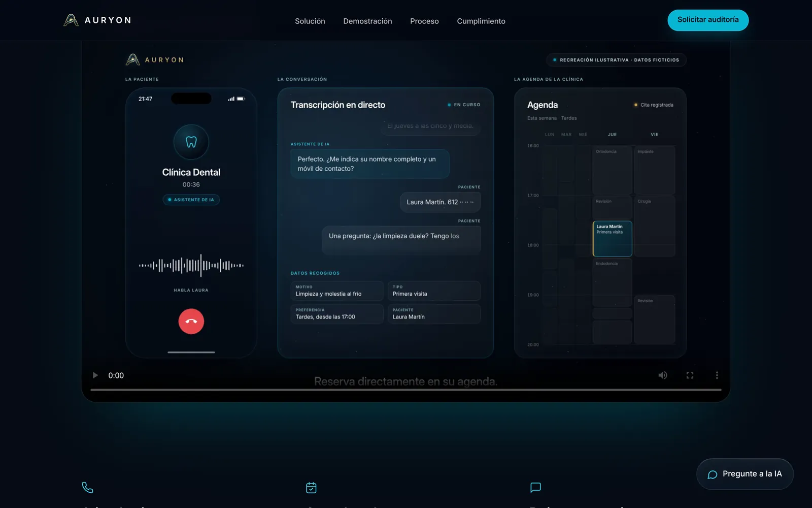
Task: Open the Proceso nav link
Action: [x=424, y=21]
